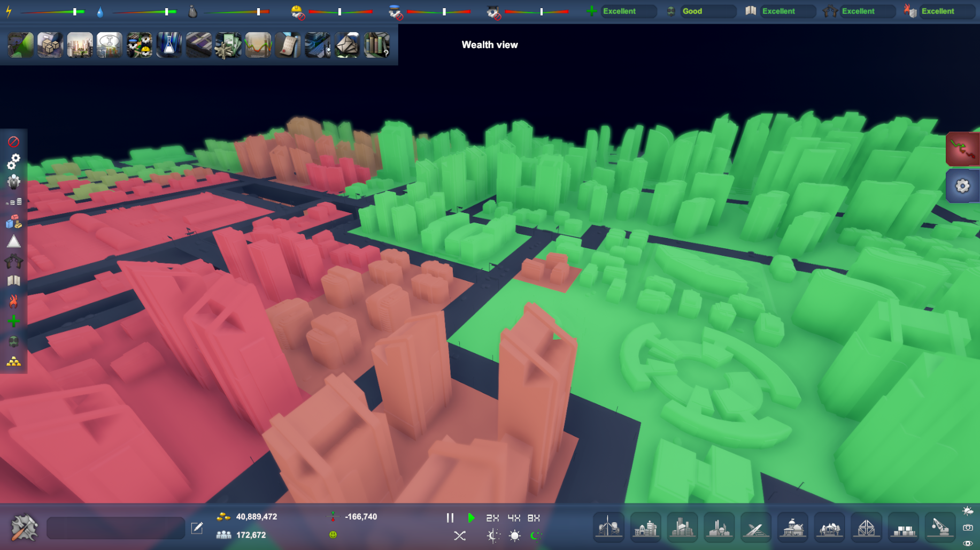
Task: Open the cargo blocks build menu
Action: [903, 528]
